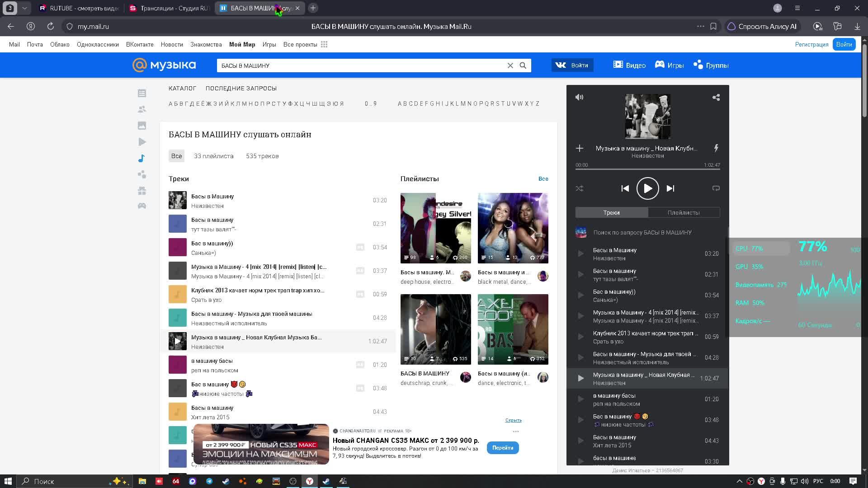Image resolution: width=868 pixels, height=488 pixels.
Task: Reload the page in browser toolbar
Action: click(x=51, y=27)
